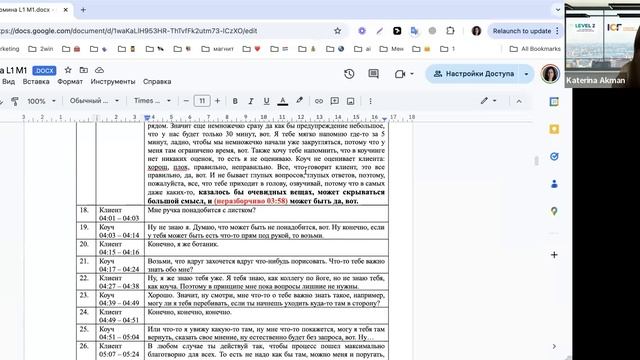Click the right indent marker on the ruler
Screen dimensions: 640x360
[x=384, y=118]
